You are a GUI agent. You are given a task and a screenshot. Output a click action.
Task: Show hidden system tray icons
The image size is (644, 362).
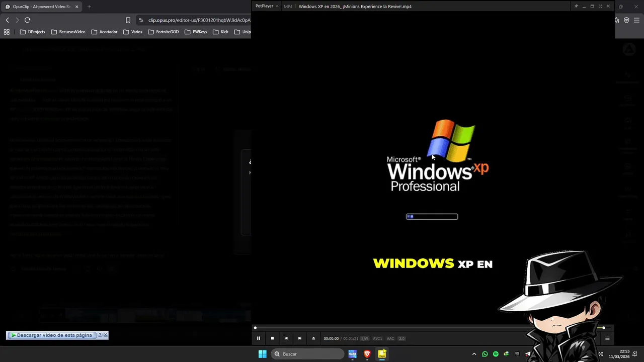point(474,354)
